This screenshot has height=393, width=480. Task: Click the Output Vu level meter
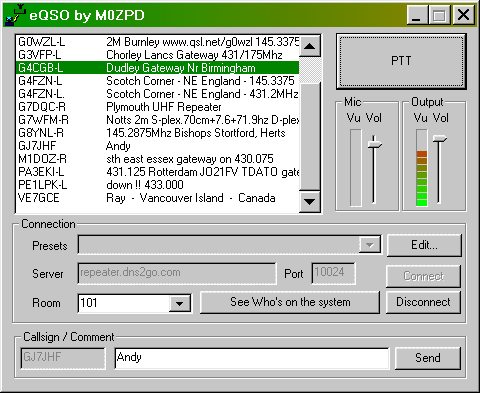(x=422, y=168)
